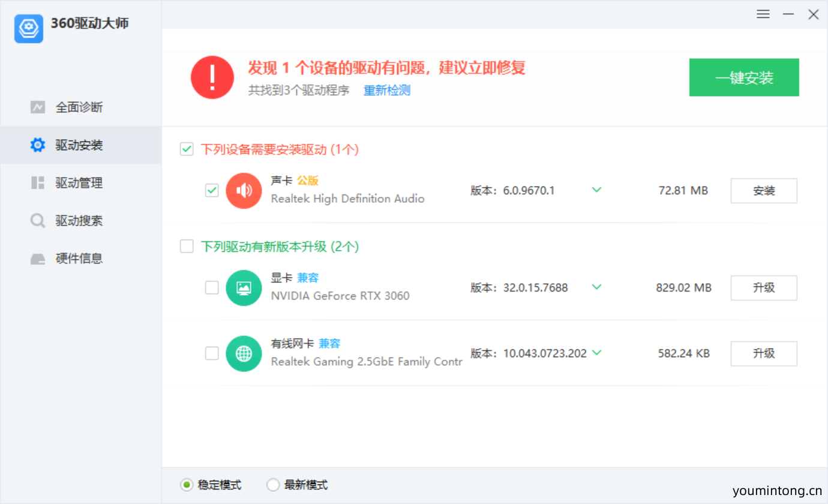
Task: Click the 驱动管理 grid icon
Action: click(x=38, y=183)
